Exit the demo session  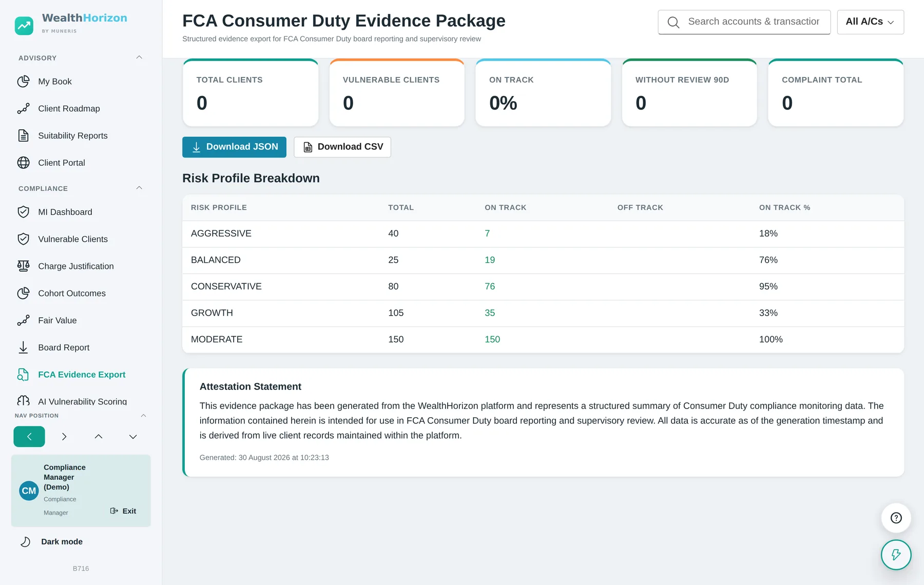click(123, 511)
